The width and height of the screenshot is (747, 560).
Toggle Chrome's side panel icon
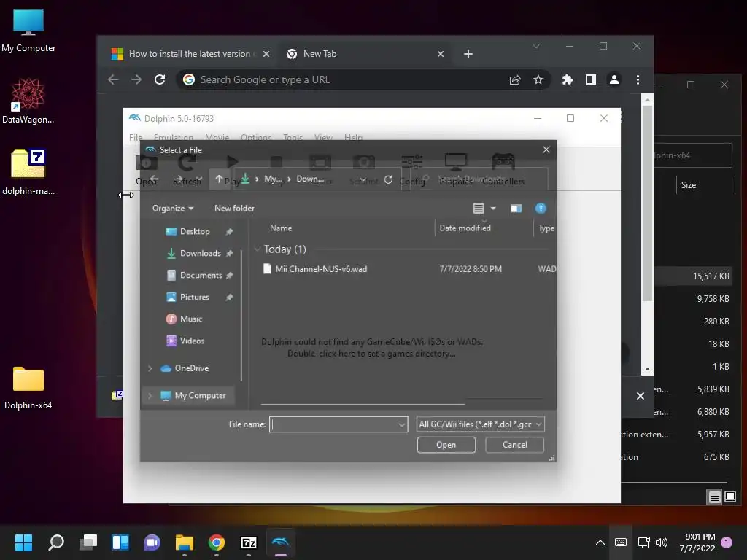(x=591, y=79)
